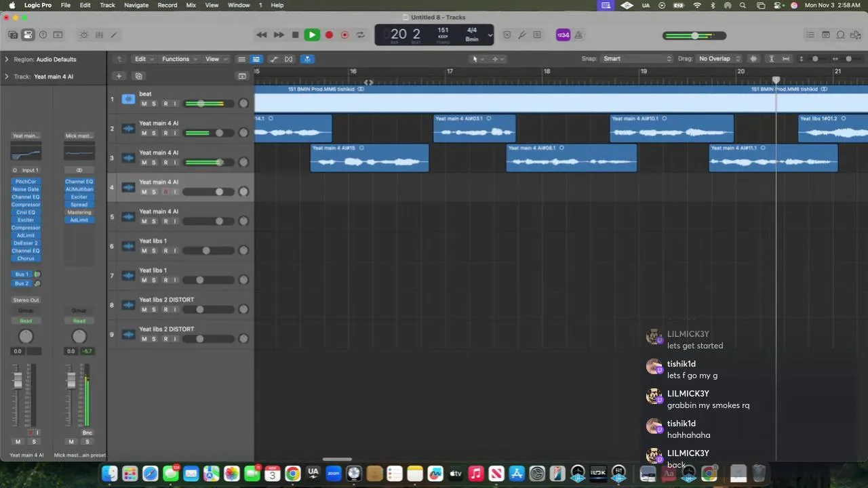Open the Navigate menu
The width and height of the screenshot is (868, 488).
coord(136,5)
